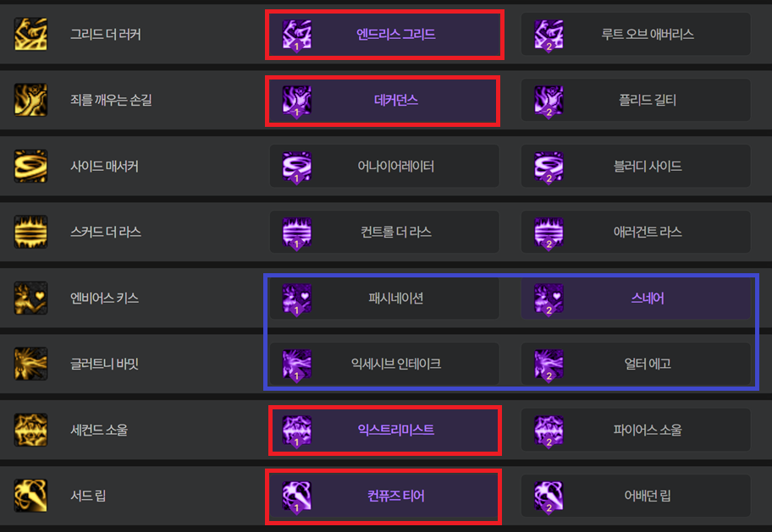
Task: Click the gold 엔비어스 키스 skill icon
Action: click(x=30, y=298)
